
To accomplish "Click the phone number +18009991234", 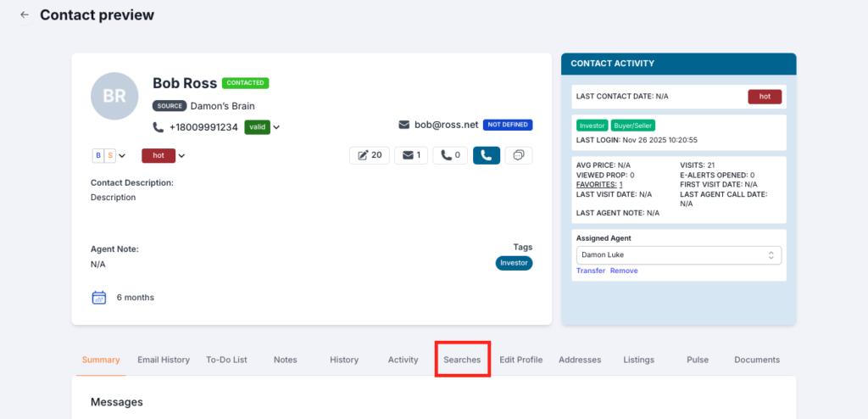I will tap(203, 127).
